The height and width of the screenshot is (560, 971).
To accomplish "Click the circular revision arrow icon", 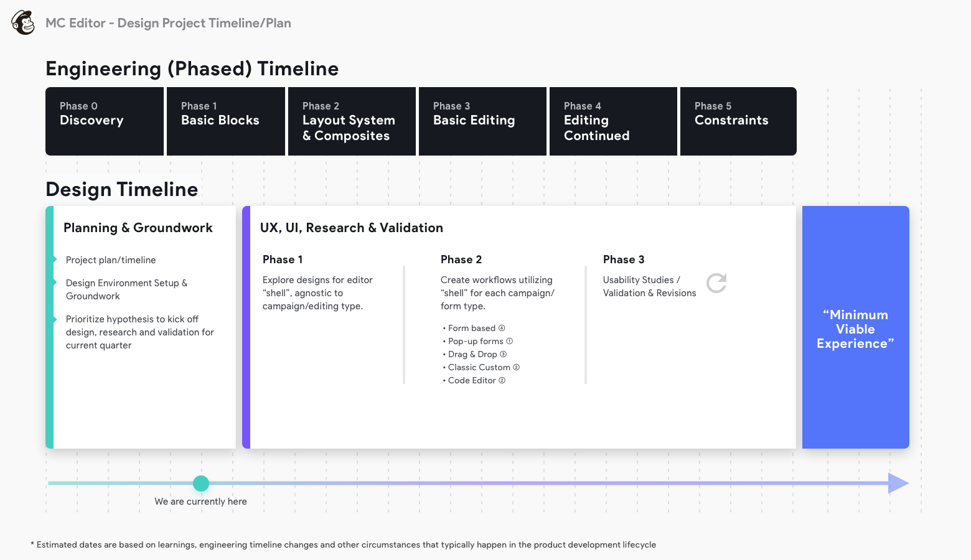I will tap(716, 283).
